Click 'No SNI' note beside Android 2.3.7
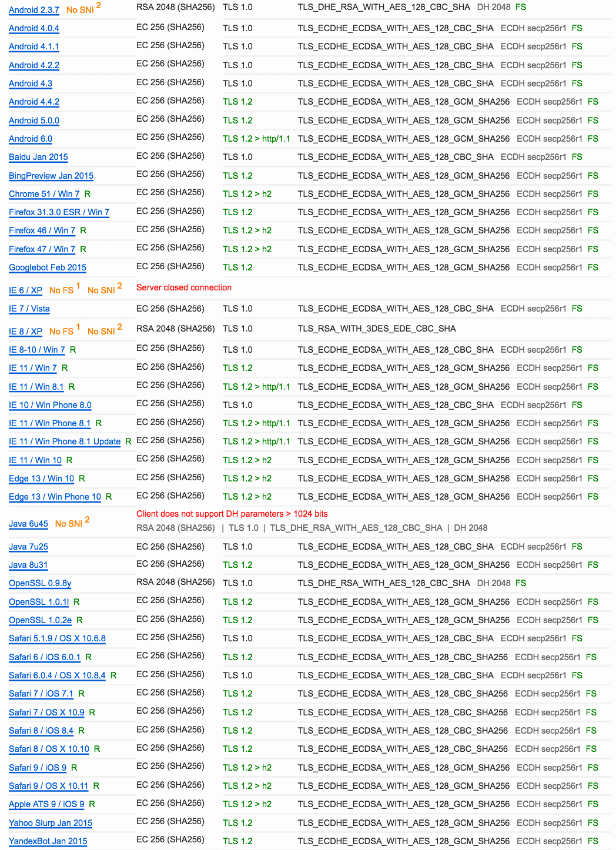The height and width of the screenshot is (850, 616). (80, 10)
